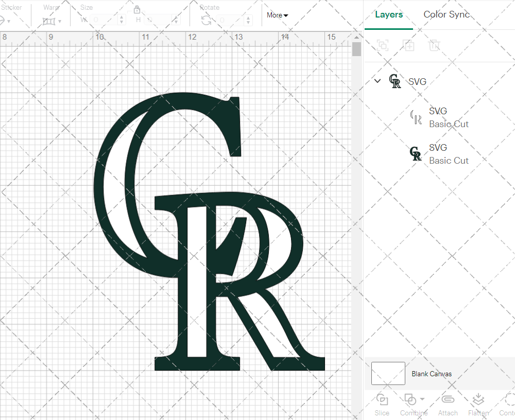Click the Duplicate layer icon
This screenshot has width=515, height=420.
(408, 45)
